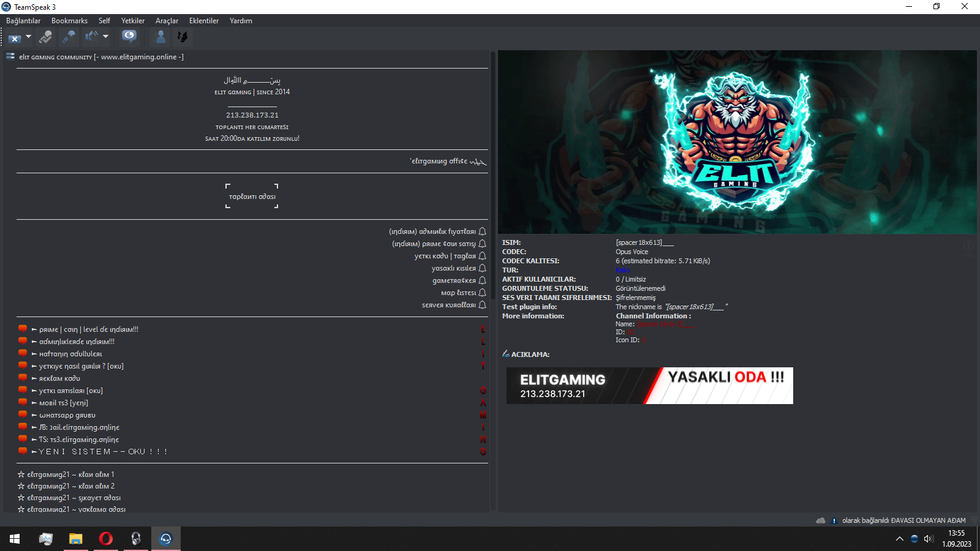This screenshot has height=551, width=980.
Task: Click the cloud sync icon in the status bar
Action: (x=821, y=520)
